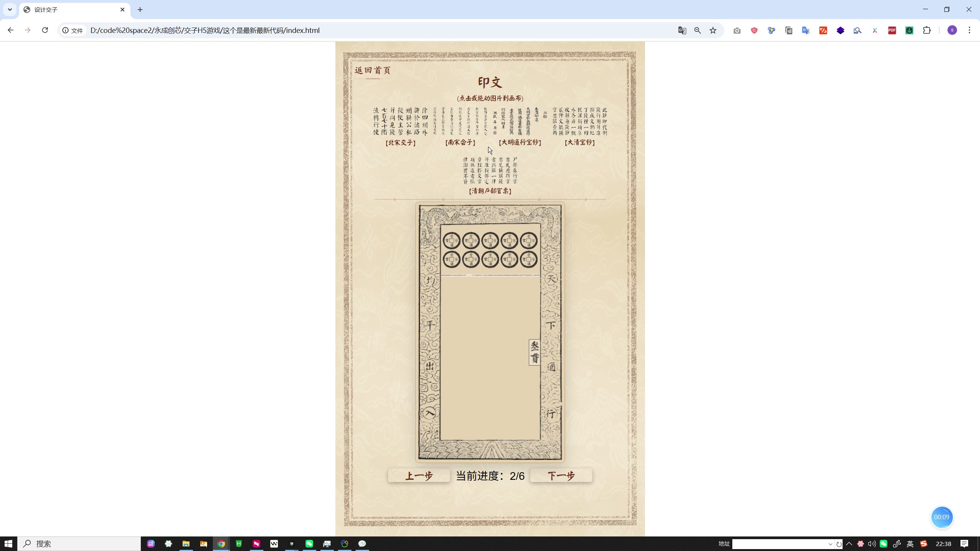This screenshot has width=980, height=551.
Task: Select the 大明通行宝钞 seal text image
Action: [x=519, y=122]
